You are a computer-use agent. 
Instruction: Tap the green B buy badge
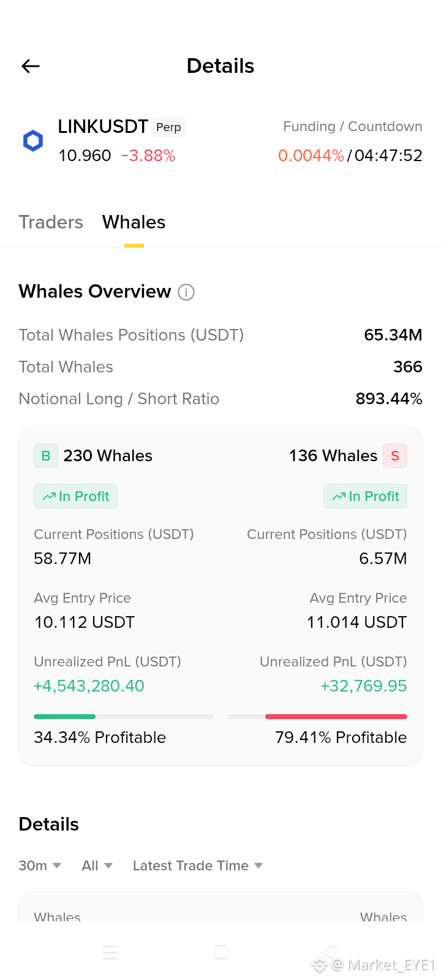coord(46,456)
